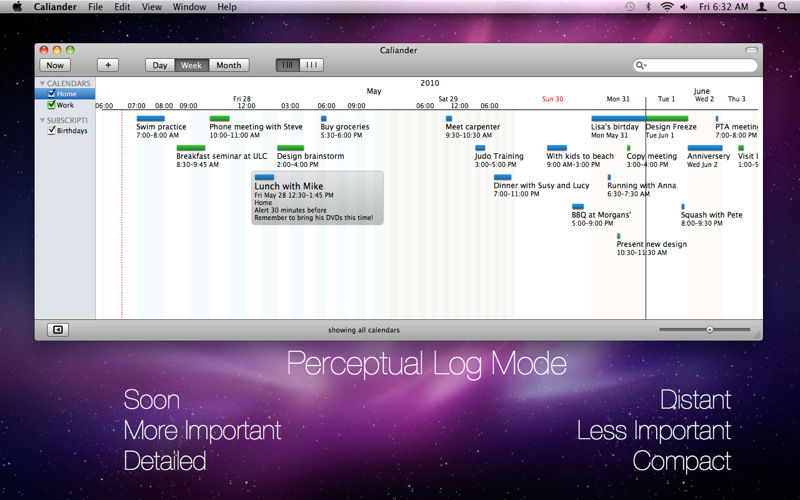Screen dimensions: 800x500
Task: Select the Copy meeting event
Action: (x=652, y=156)
